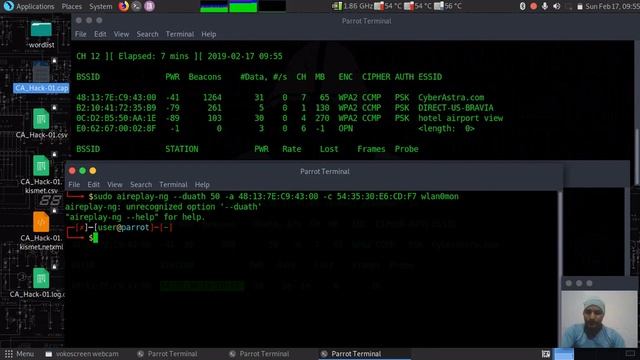Click the Menu button in bottom panel
Viewport: 640px width, 360px height.
click(x=19, y=354)
